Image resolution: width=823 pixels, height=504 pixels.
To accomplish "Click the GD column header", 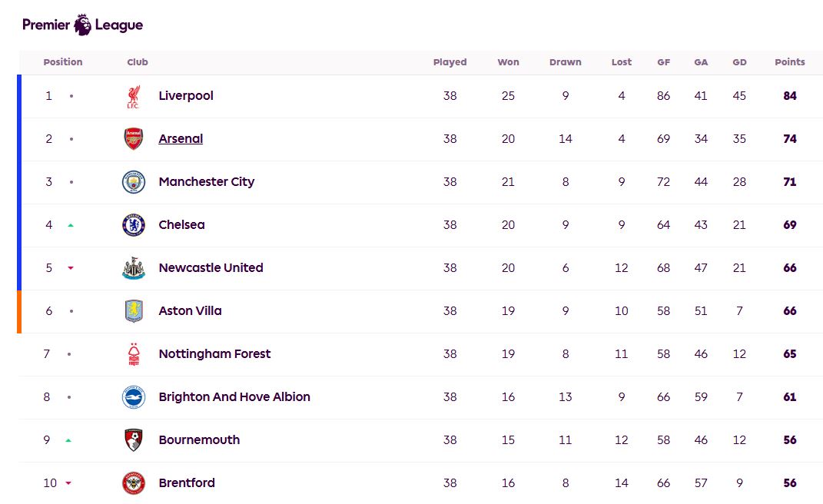I will click(739, 62).
